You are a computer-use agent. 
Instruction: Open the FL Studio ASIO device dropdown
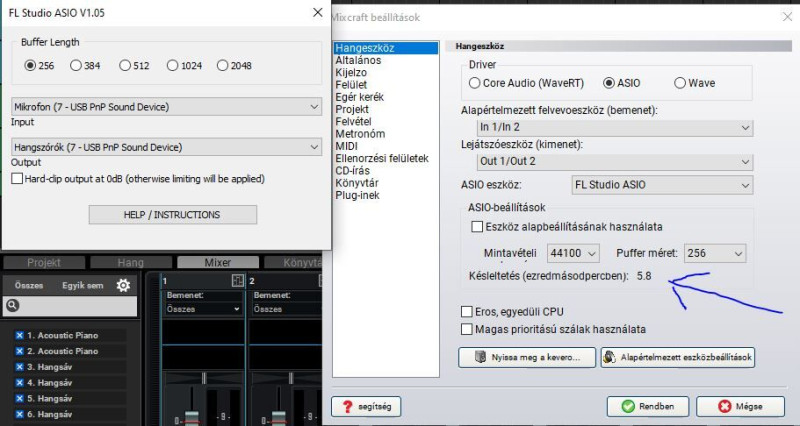point(662,185)
